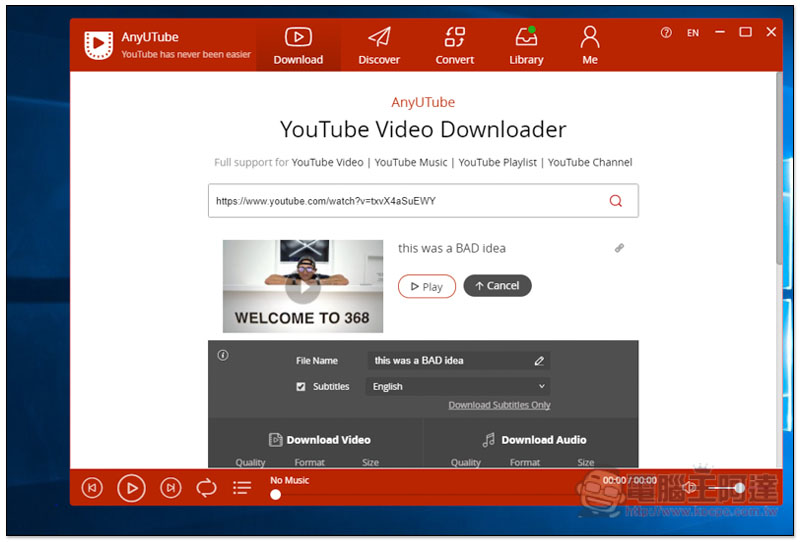
Task: Minimize the AnyUTube window
Action: coord(720,32)
